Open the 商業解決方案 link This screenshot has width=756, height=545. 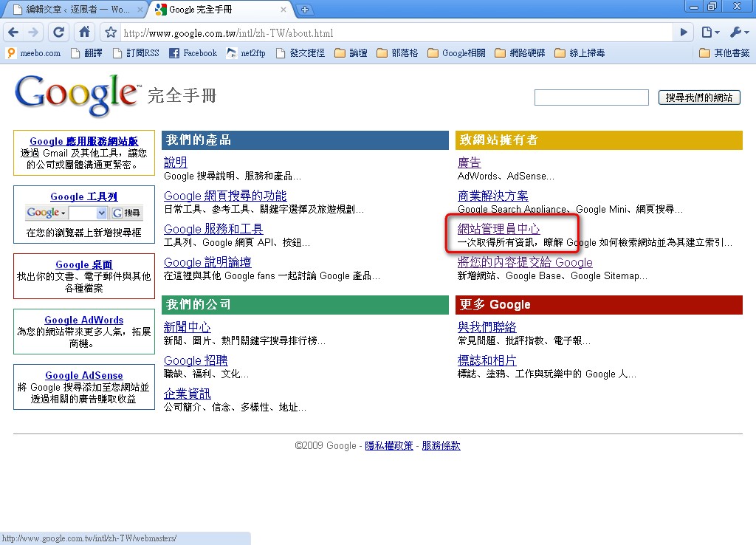(492, 196)
